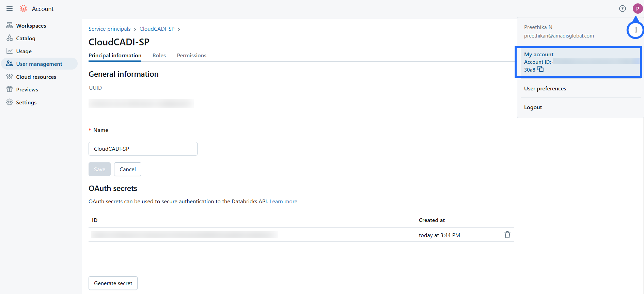
Task: Click the user avatar P icon
Action: tap(637, 9)
